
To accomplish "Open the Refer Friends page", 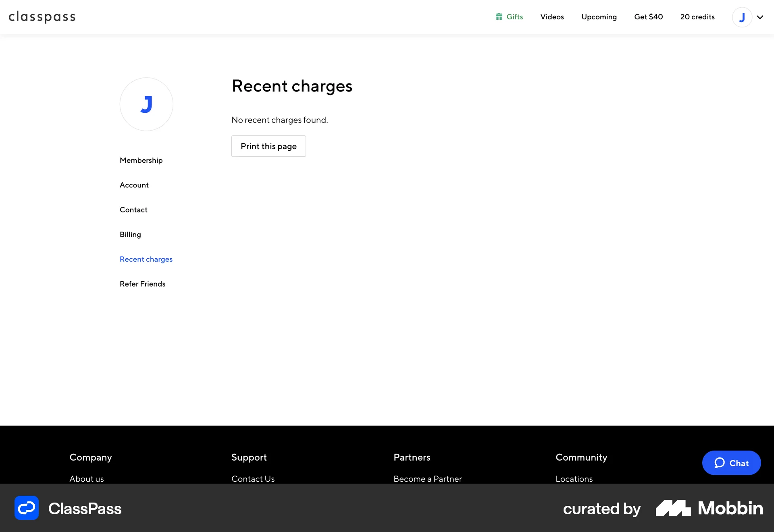I will pos(142,284).
